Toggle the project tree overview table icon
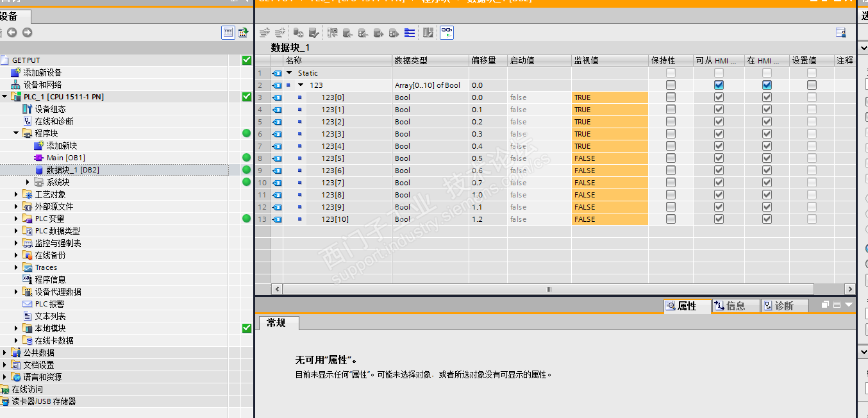Screen dimensions: 868x418 tap(228, 33)
